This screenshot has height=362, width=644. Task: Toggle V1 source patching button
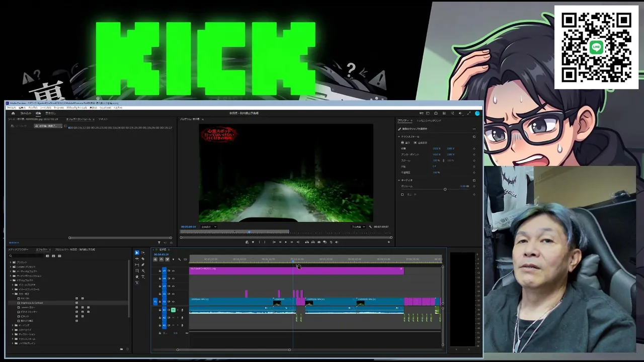pos(155,302)
